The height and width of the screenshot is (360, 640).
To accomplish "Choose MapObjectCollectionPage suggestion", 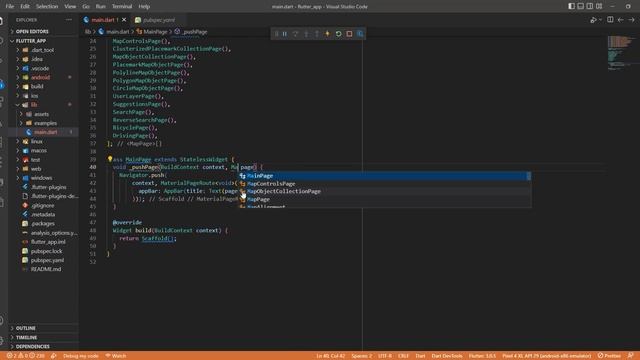I will tap(385, 191).
